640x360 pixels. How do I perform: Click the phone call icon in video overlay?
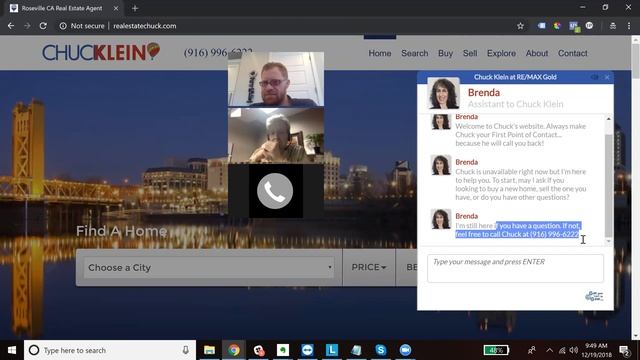[x=275, y=191]
